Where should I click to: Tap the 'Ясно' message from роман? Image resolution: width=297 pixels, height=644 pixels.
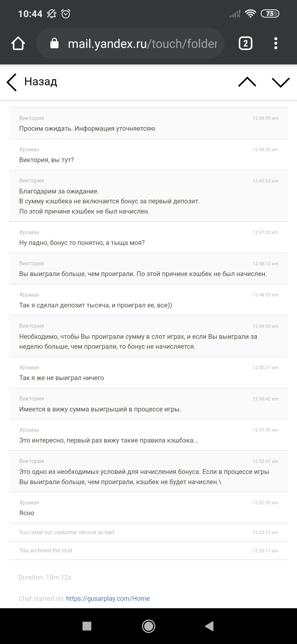pos(27,513)
